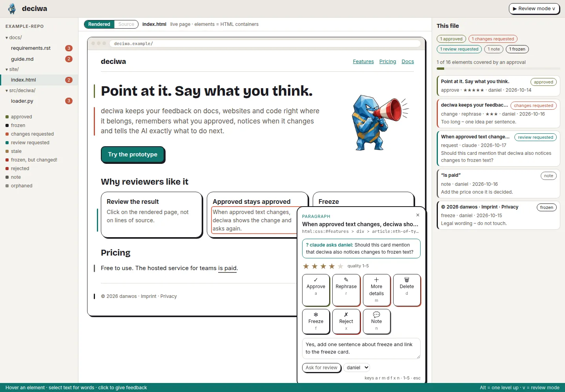
Task: Click the Freeze snowflake action
Action: tap(316, 321)
